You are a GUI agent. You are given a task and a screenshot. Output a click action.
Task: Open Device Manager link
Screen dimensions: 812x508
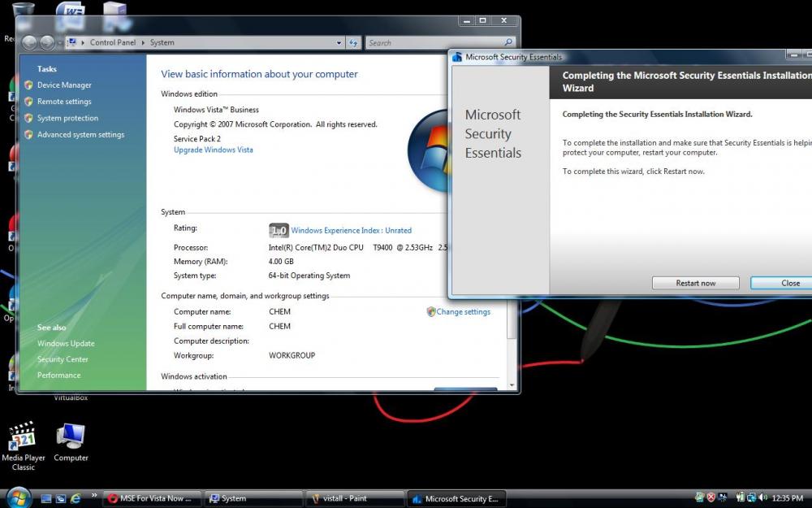click(64, 85)
